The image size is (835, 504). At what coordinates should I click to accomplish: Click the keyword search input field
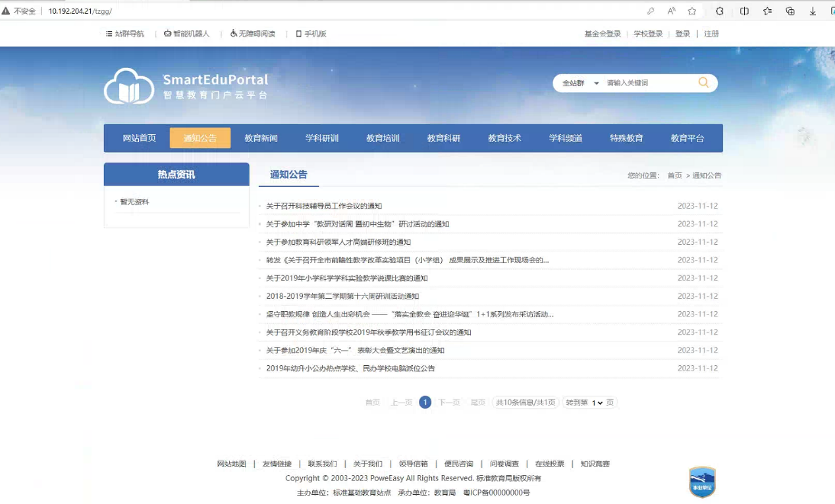click(649, 83)
